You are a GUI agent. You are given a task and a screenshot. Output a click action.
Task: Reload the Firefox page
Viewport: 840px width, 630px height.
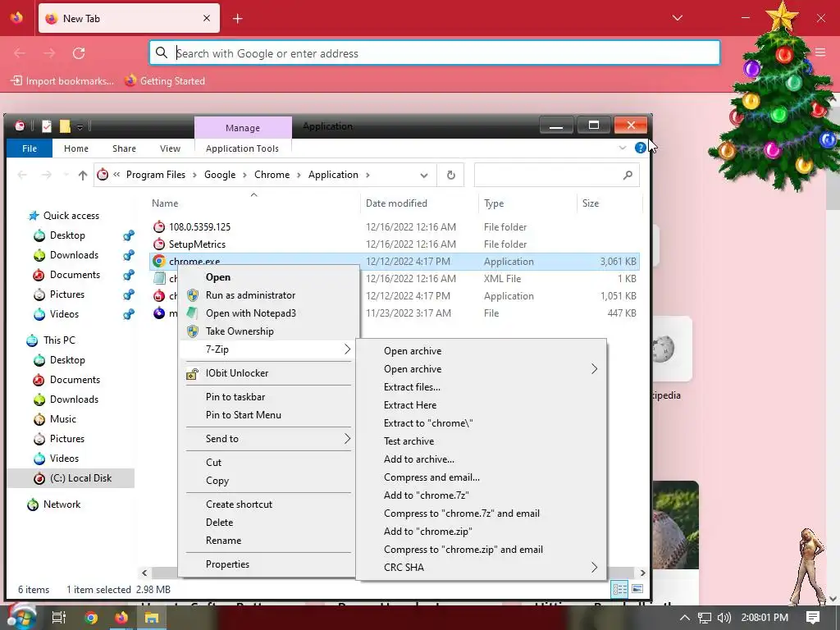tap(79, 53)
